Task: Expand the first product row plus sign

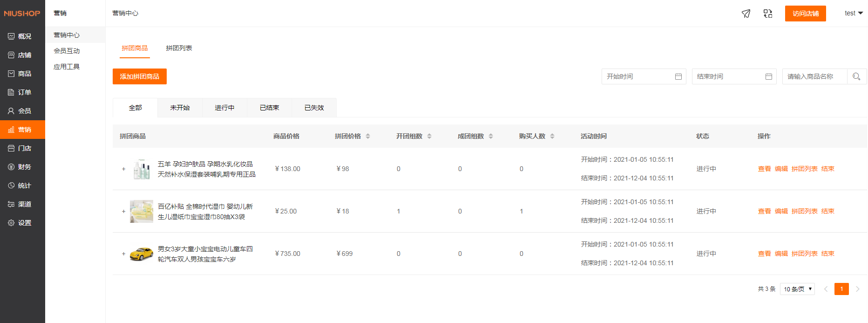Action: pyautogui.click(x=123, y=169)
